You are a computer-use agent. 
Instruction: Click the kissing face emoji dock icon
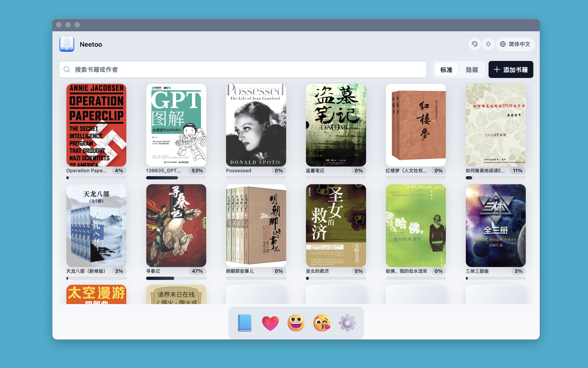point(322,323)
